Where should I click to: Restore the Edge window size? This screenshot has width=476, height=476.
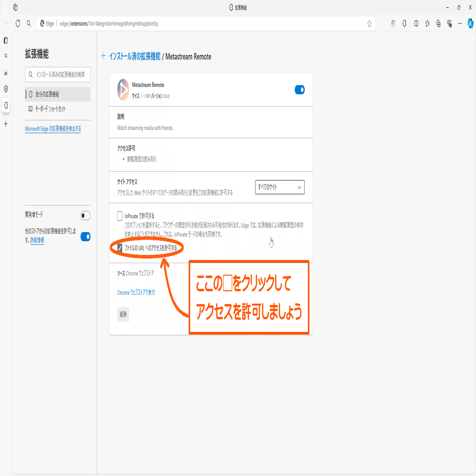[459, 8]
